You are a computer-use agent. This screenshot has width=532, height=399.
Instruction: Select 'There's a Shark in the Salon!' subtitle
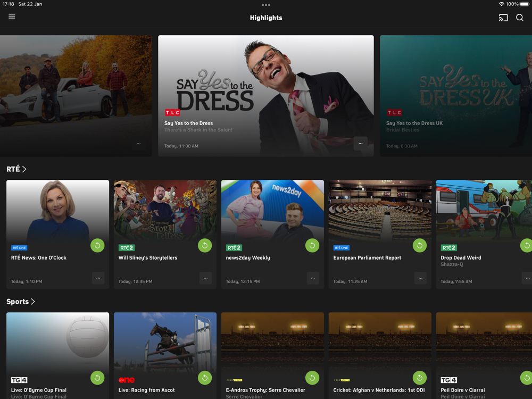click(198, 130)
